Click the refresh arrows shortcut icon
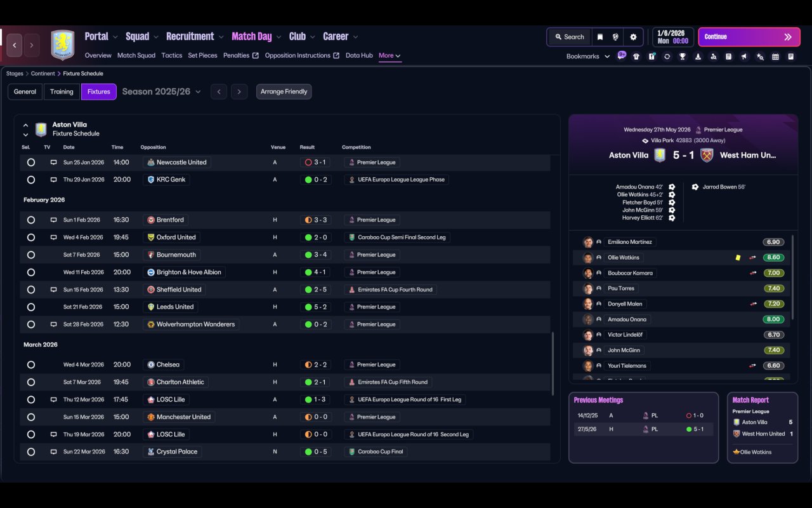 coord(667,57)
